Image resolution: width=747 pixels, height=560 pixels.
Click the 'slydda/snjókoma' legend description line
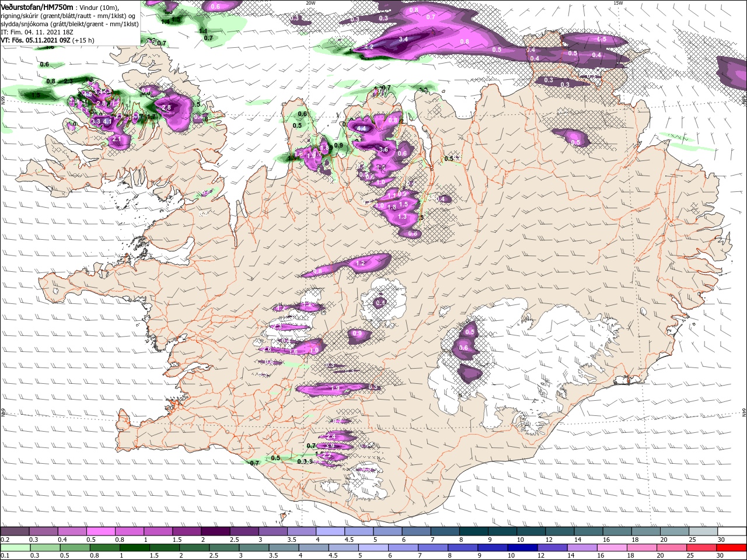pyautogui.click(x=69, y=24)
